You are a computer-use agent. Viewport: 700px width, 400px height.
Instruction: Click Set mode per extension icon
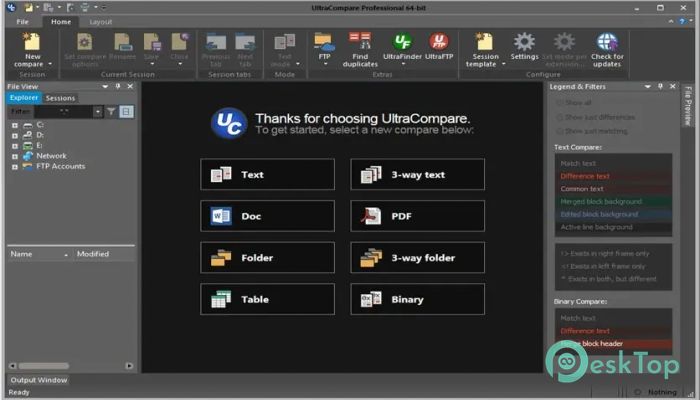click(x=564, y=42)
